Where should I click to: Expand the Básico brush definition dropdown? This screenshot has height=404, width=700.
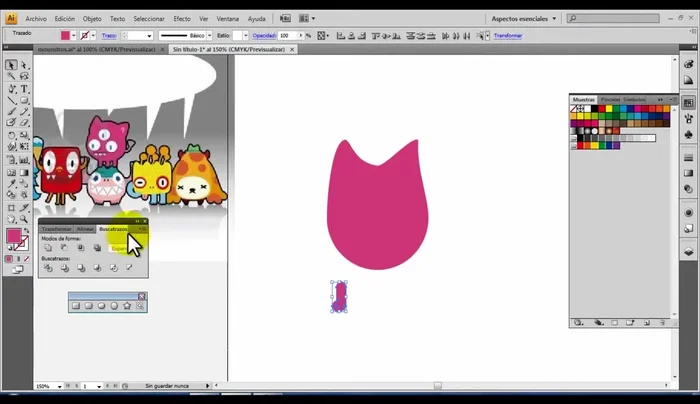[x=209, y=35]
